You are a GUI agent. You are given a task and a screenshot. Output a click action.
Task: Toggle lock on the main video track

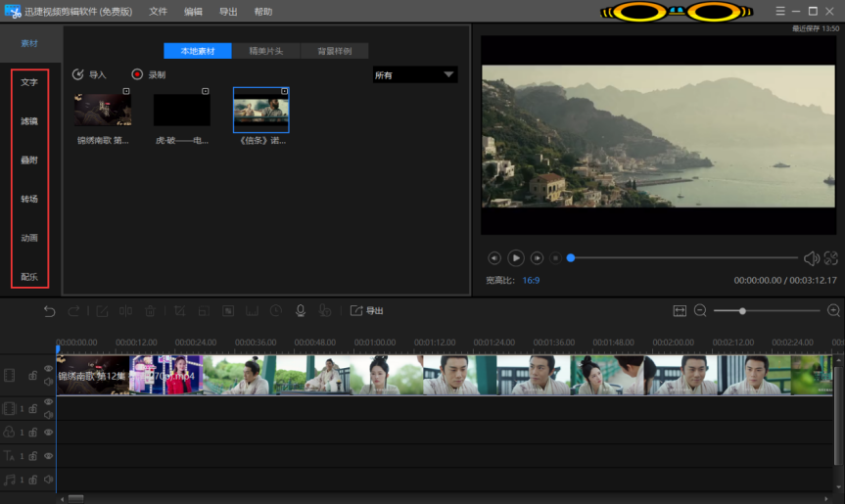(33, 375)
